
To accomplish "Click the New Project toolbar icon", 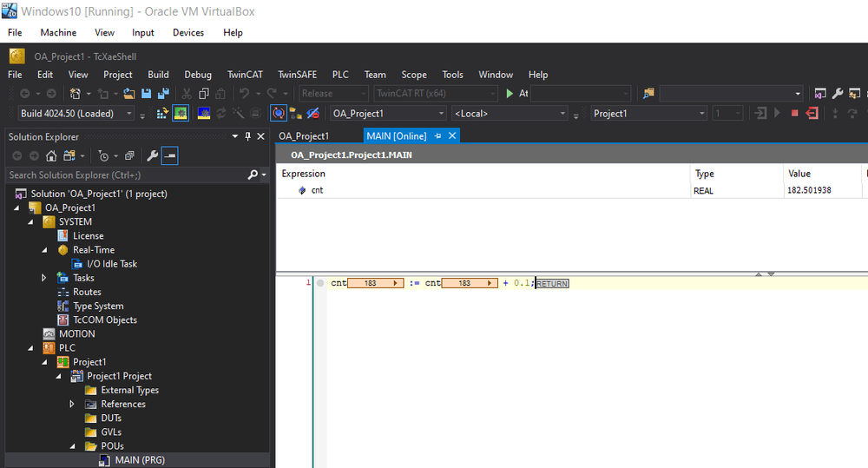I will pos(76,94).
